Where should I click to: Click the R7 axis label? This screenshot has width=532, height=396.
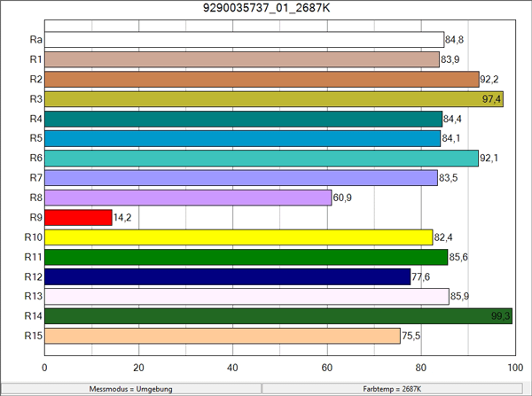point(36,178)
